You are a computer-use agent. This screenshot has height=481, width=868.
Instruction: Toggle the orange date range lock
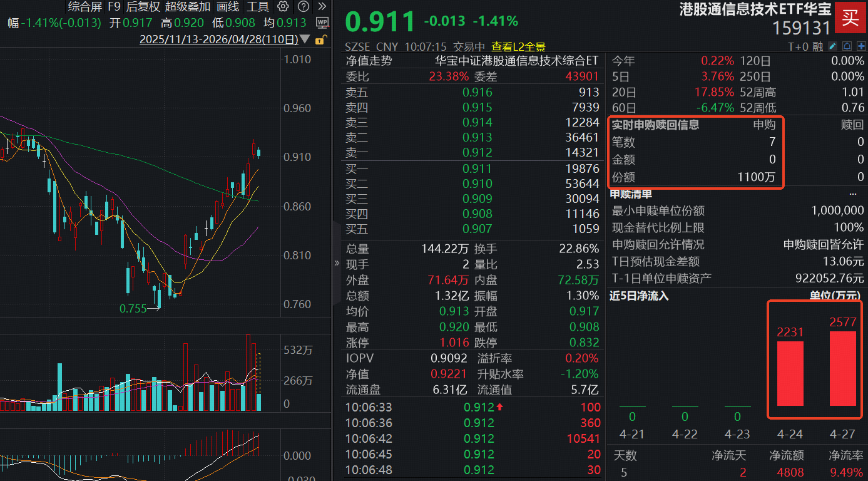(320, 40)
